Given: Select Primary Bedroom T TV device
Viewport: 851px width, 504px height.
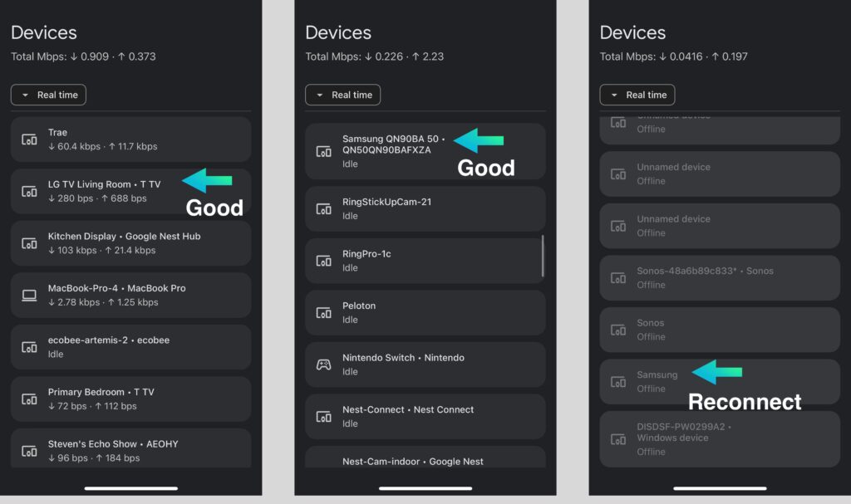Looking at the screenshot, I should coord(130,399).
